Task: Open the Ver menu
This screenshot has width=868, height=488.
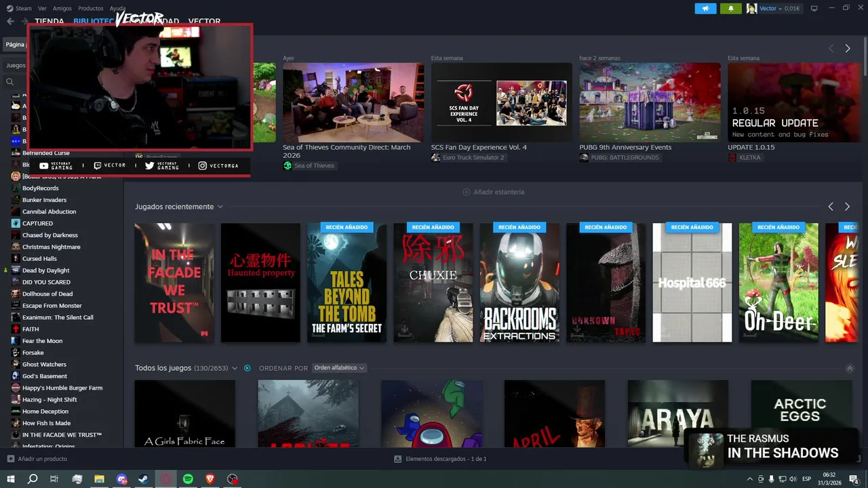Action: pos(43,8)
